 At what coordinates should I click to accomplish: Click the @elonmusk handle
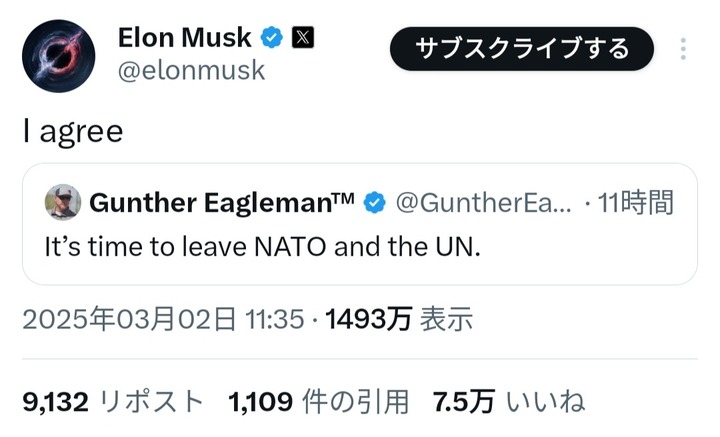pos(192,71)
